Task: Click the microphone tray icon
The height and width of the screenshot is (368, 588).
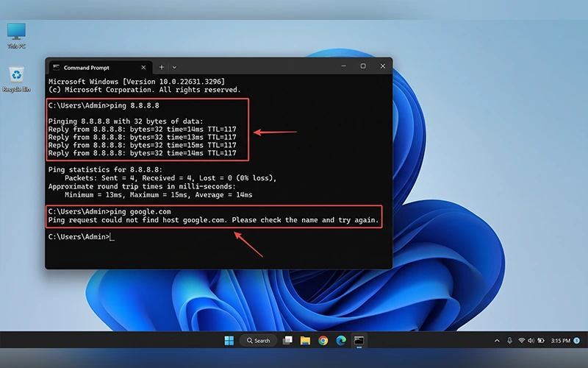Action: pyautogui.click(x=509, y=341)
